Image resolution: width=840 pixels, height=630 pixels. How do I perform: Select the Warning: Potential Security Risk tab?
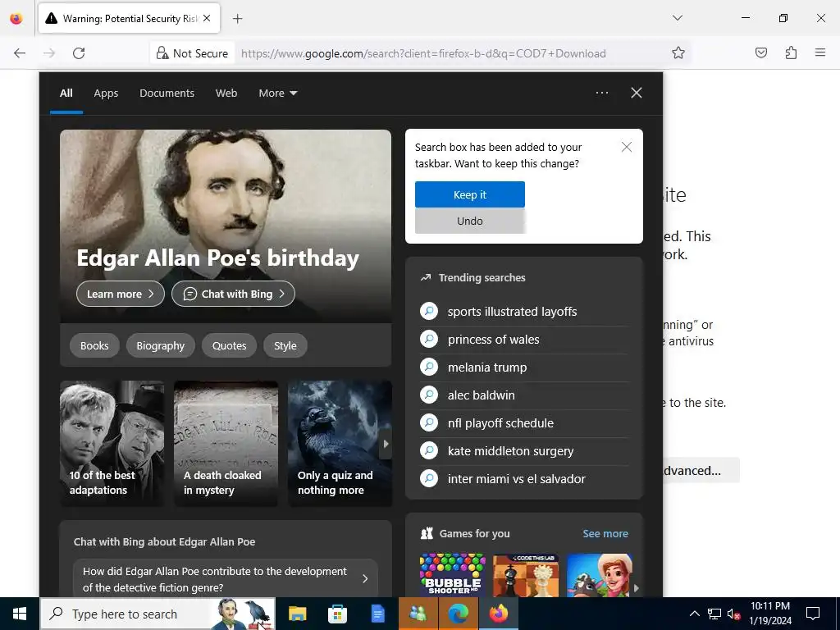pos(130,19)
